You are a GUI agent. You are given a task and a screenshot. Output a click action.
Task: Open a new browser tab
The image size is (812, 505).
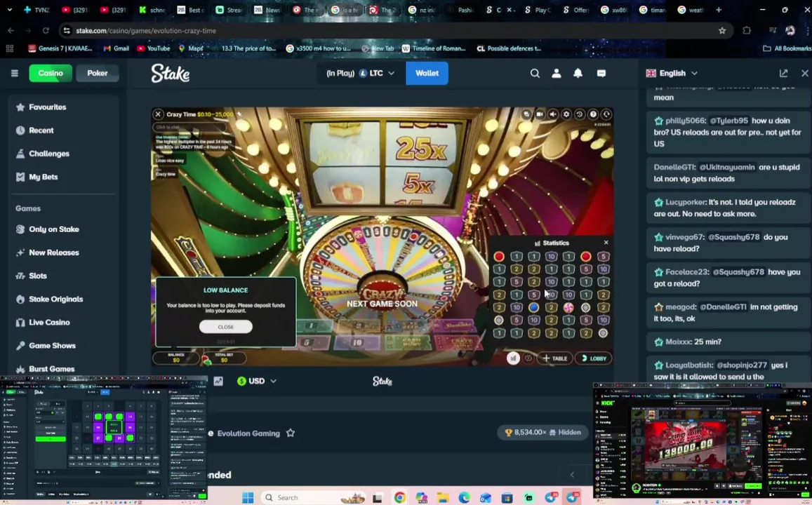point(718,10)
